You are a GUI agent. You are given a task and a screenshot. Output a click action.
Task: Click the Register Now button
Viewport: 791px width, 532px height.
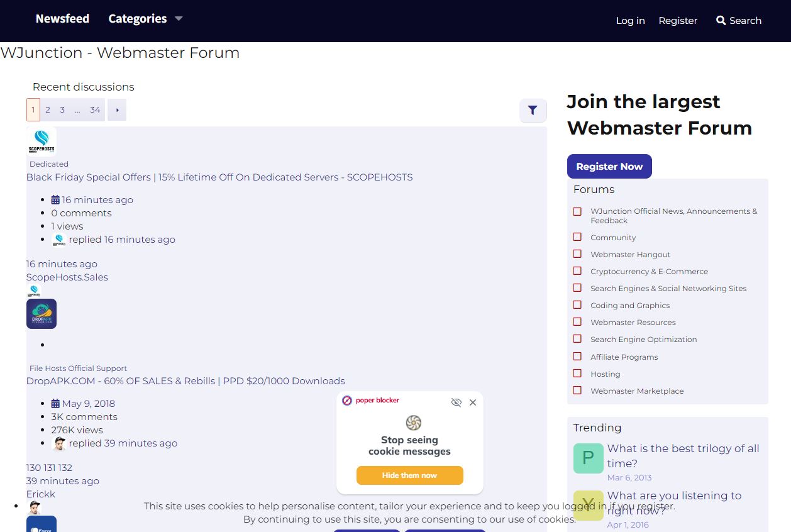pos(609,167)
